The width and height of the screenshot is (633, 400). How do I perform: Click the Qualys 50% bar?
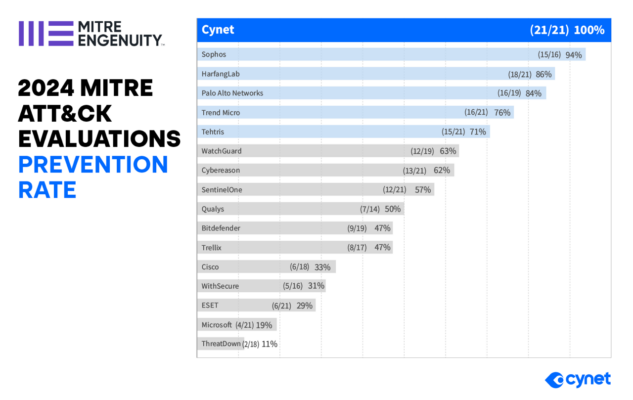[x=300, y=209]
